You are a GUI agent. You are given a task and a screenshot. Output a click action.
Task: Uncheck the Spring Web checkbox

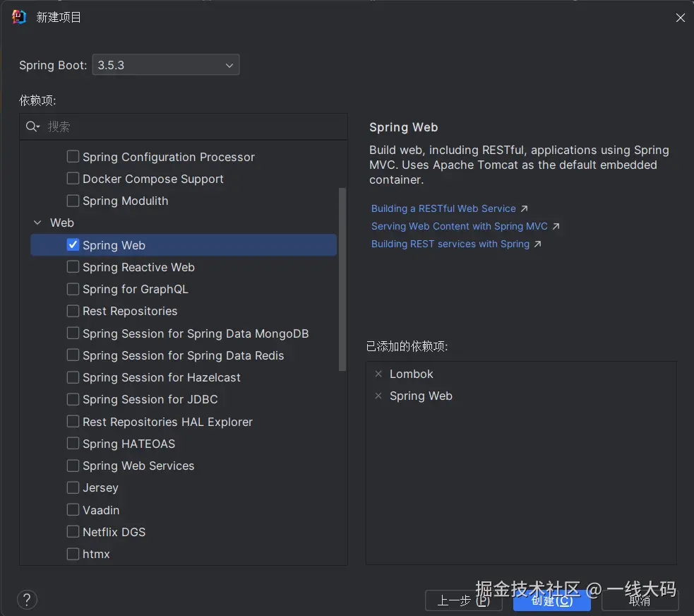[73, 245]
